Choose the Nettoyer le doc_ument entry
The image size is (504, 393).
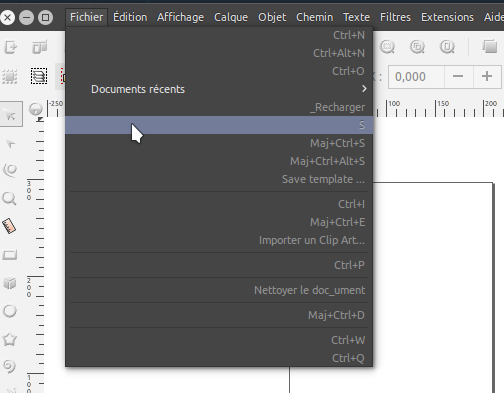[219, 290]
